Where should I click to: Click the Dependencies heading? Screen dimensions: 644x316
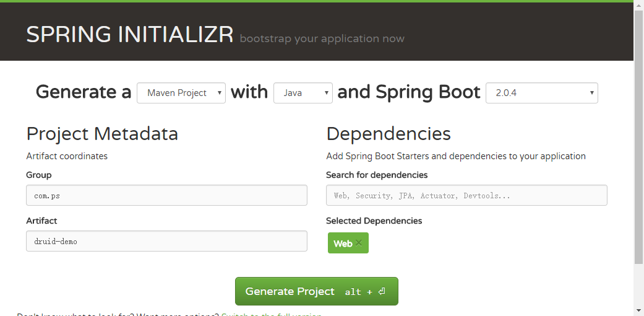coord(389,134)
